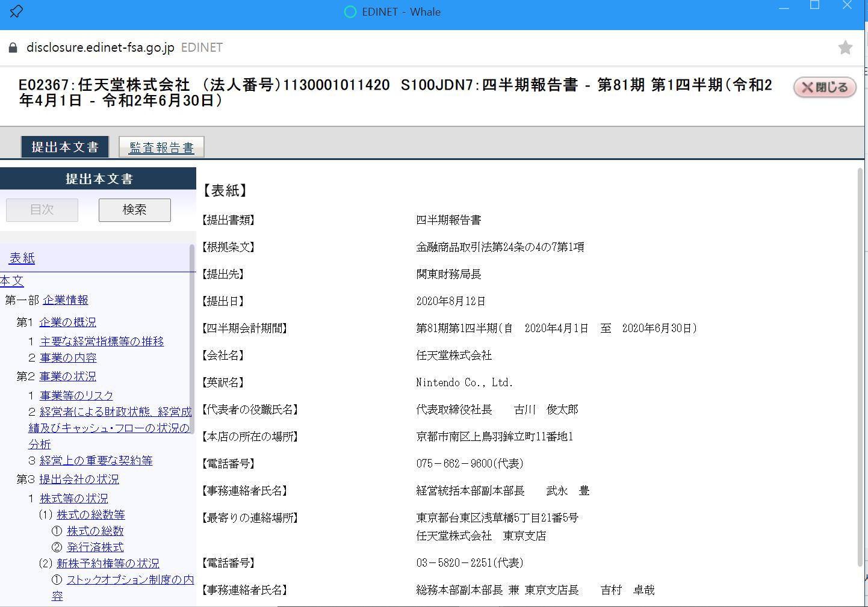Open the 新株予約権等の状況 link
Screen dimensions: 868x607
point(108,563)
